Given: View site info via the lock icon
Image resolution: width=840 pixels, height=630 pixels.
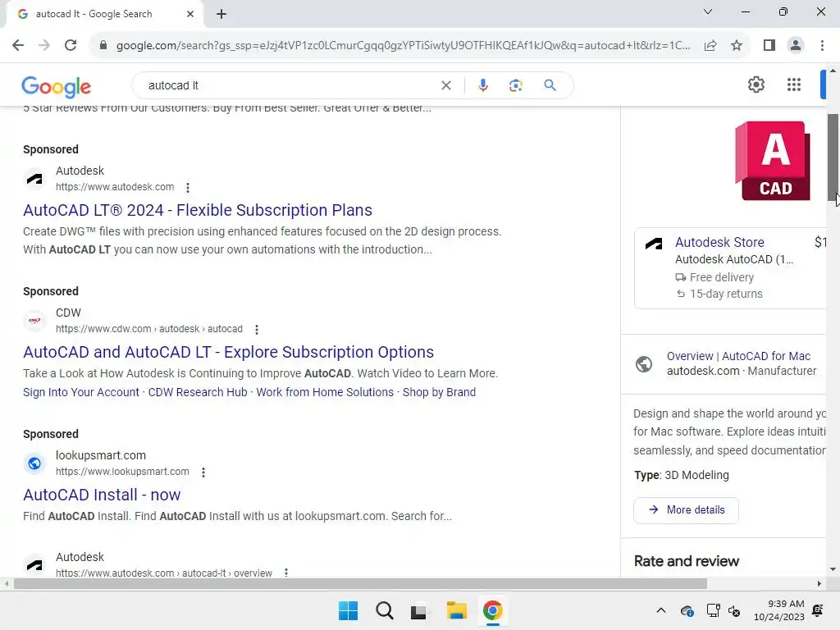Looking at the screenshot, I should tap(103, 46).
